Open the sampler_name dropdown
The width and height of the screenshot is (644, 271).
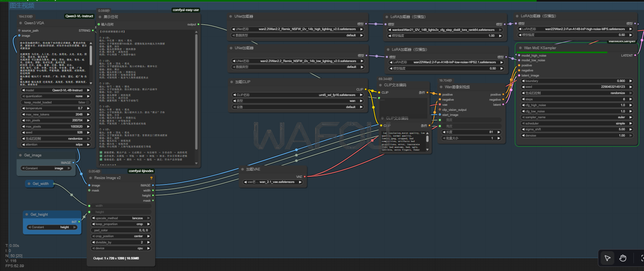(577, 117)
